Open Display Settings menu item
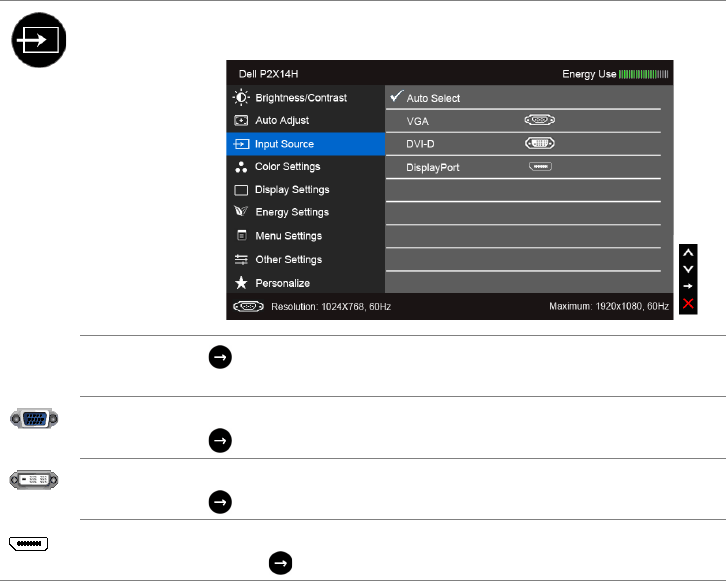Screen dimensions: 726x581 coord(306,190)
